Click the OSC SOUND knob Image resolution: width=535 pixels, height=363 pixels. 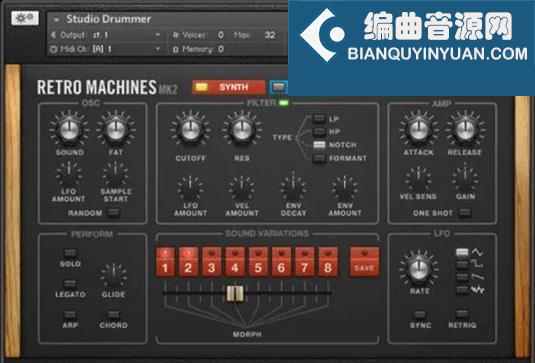[x=69, y=130]
